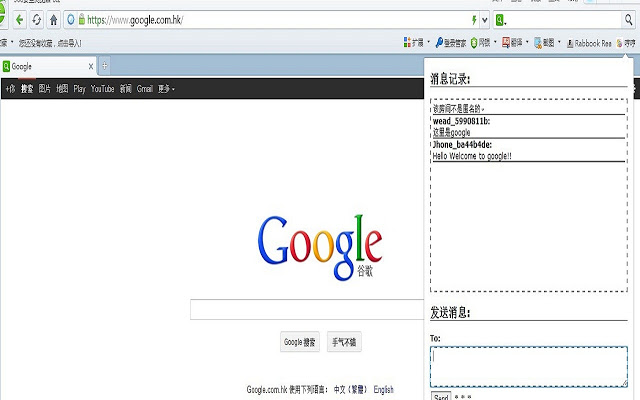Toggle the 哼哼 chat extension icon
This screenshot has width=640, height=400.
[x=626, y=43]
